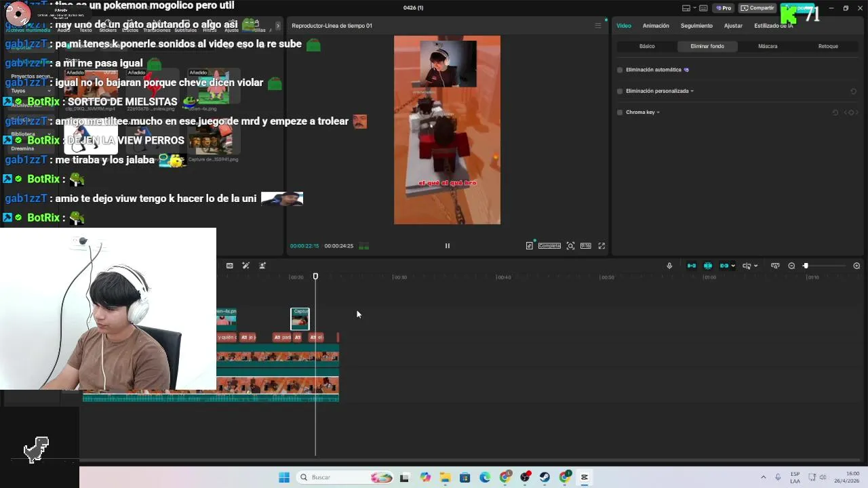Screen dimensions: 868x488
Task: Expand the Eliminación personalizada dropdown arrow
Action: pos(692,91)
